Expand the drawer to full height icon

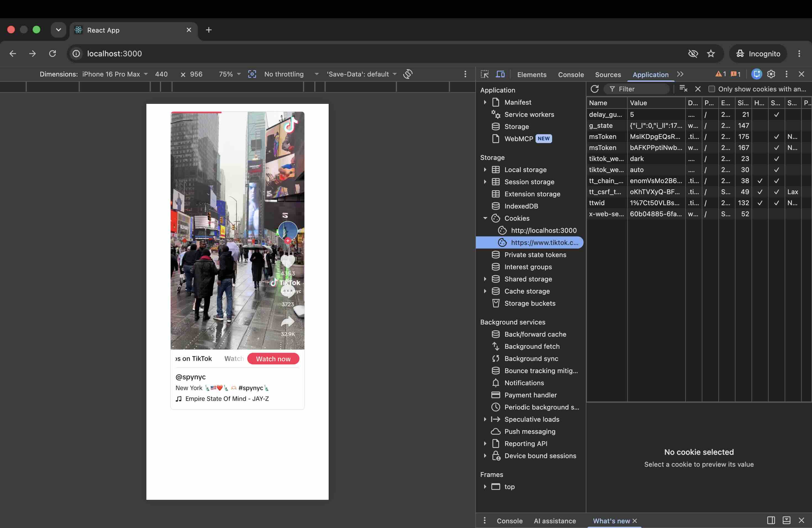786,520
